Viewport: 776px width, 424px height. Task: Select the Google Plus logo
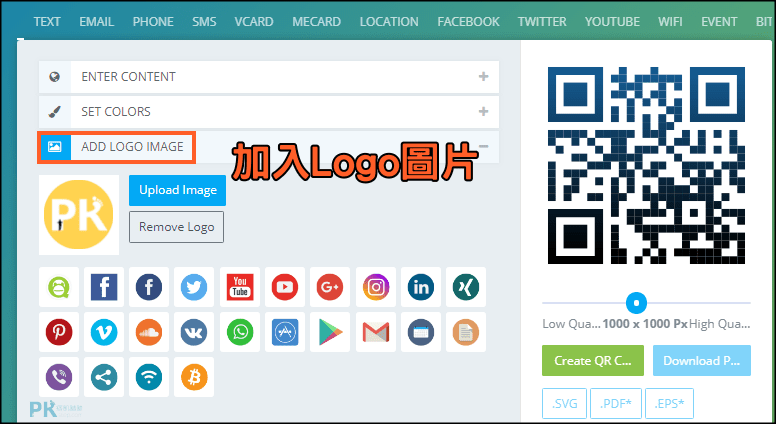[x=330, y=287]
